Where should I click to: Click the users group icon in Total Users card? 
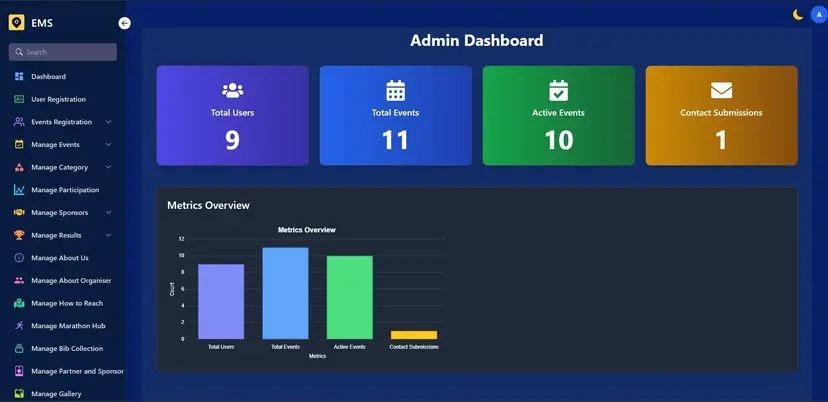[232, 90]
